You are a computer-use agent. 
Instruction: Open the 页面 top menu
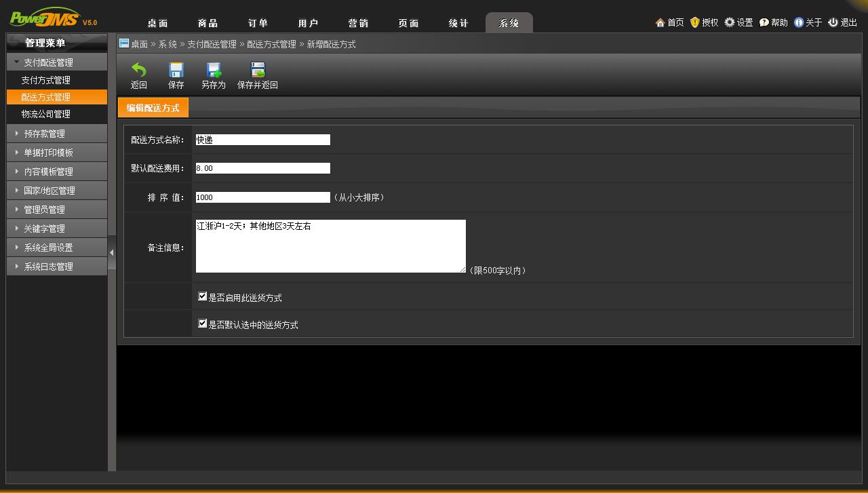click(x=408, y=23)
